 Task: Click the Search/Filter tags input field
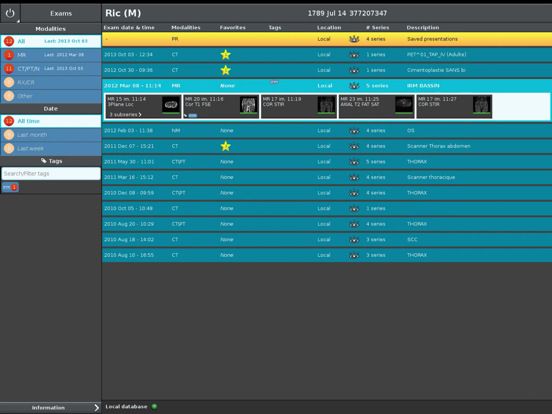coord(51,174)
